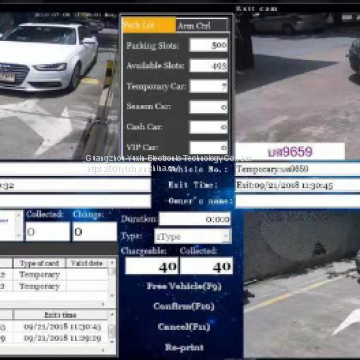Click the Confirm(F10) button
This screenshot has width=360, height=360.
(x=184, y=306)
